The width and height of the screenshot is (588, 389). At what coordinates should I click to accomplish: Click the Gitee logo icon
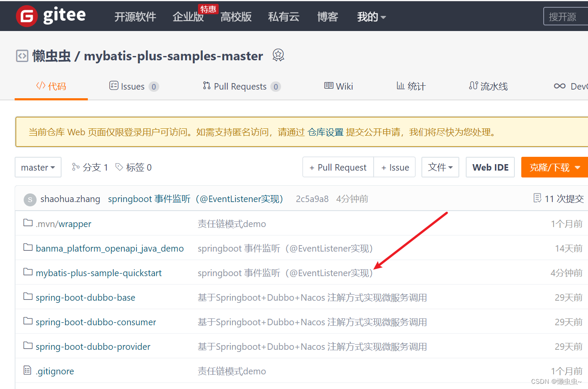27,16
